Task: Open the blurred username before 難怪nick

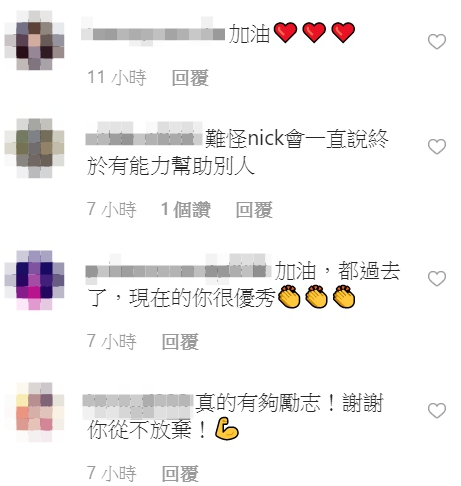Action: pyautogui.click(x=144, y=134)
